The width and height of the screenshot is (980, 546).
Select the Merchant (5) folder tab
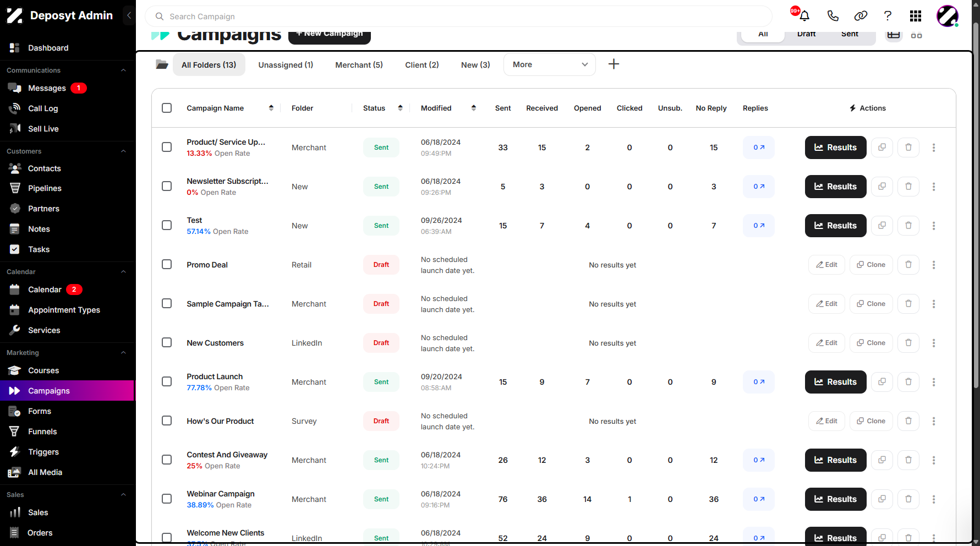pyautogui.click(x=359, y=65)
